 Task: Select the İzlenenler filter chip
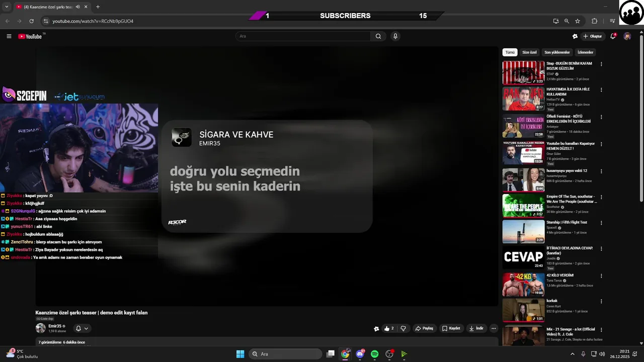pos(585,52)
